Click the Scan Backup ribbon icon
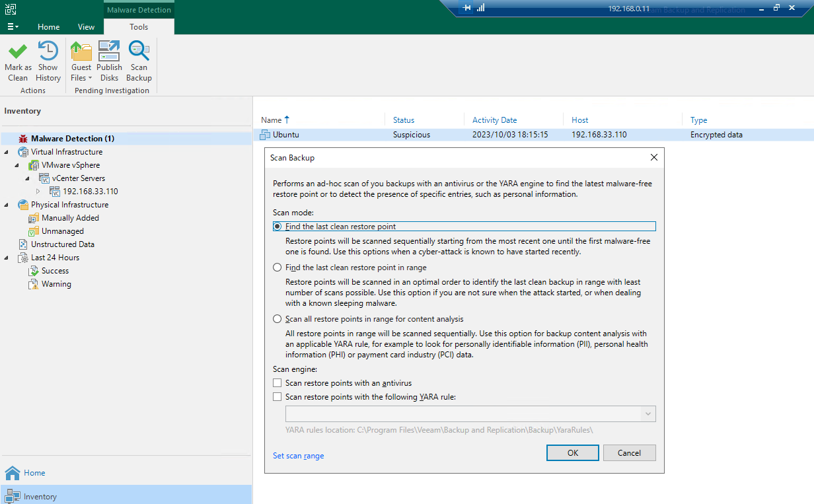This screenshot has height=504, width=814. tap(139, 51)
